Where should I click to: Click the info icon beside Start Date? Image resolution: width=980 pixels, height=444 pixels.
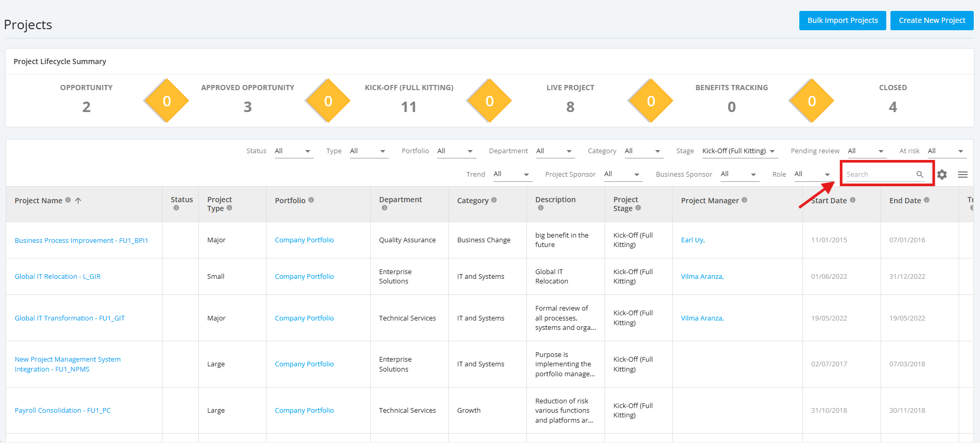click(852, 200)
